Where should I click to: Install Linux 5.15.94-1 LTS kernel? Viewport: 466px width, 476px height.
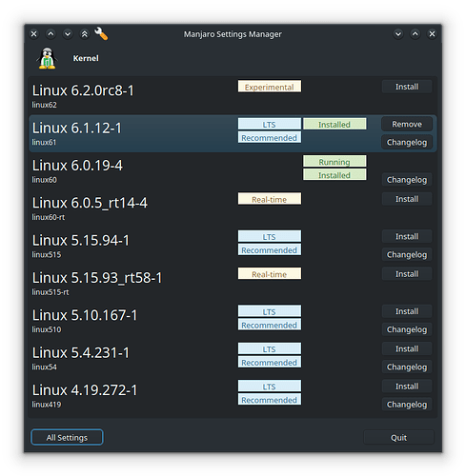pos(407,236)
